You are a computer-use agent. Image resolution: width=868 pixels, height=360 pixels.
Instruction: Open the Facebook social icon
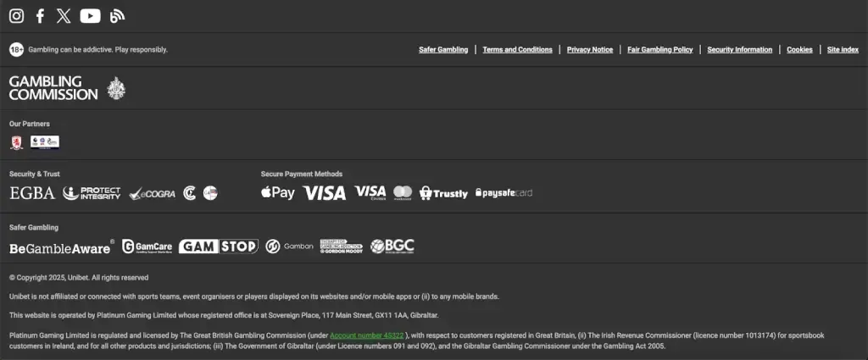(x=40, y=16)
